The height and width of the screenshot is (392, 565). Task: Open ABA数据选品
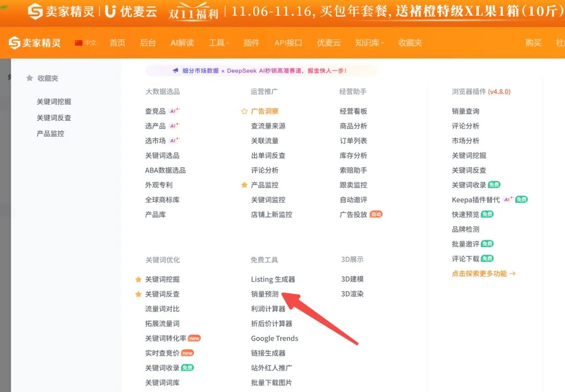coord(165,170)
